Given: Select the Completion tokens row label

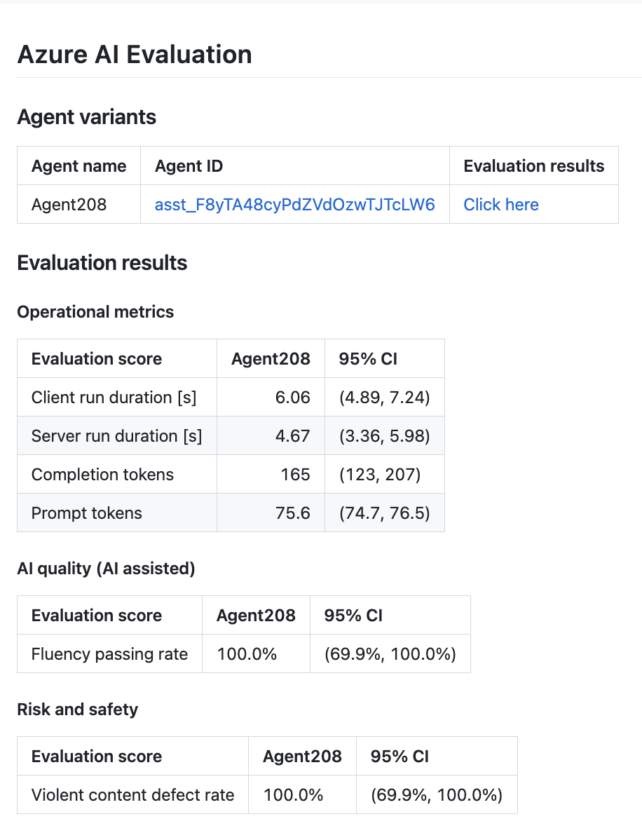Looking at the screenshot, I should click(x=102, y=475).
